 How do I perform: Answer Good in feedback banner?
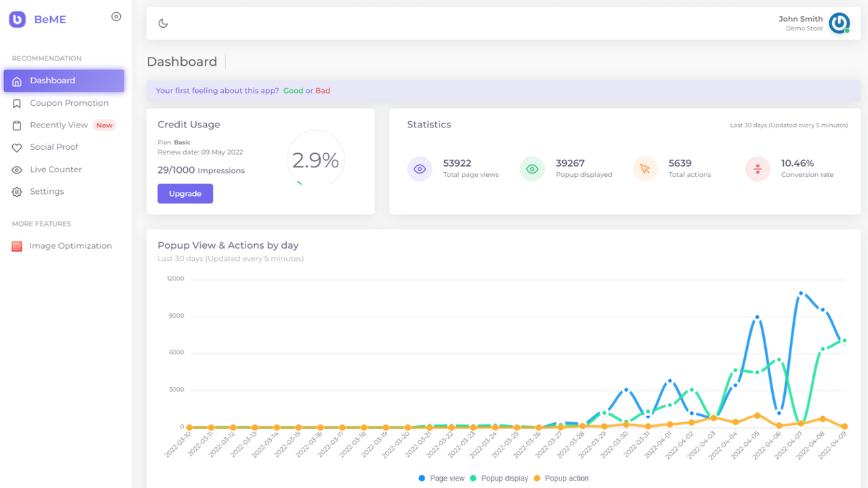point(293,91)
